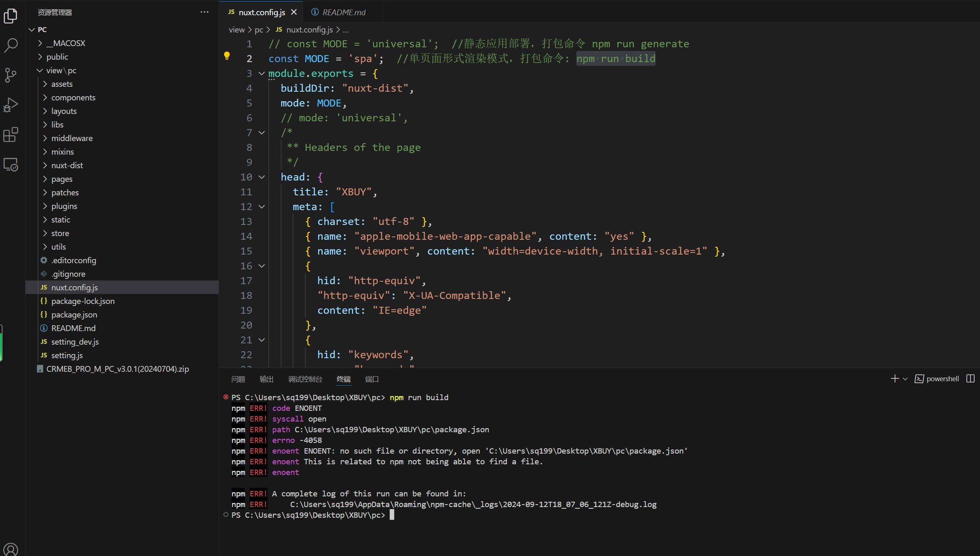This screenshot has width=980, height=556.
Task: Fold the object at line 21
Action: [x=261, y=340]
